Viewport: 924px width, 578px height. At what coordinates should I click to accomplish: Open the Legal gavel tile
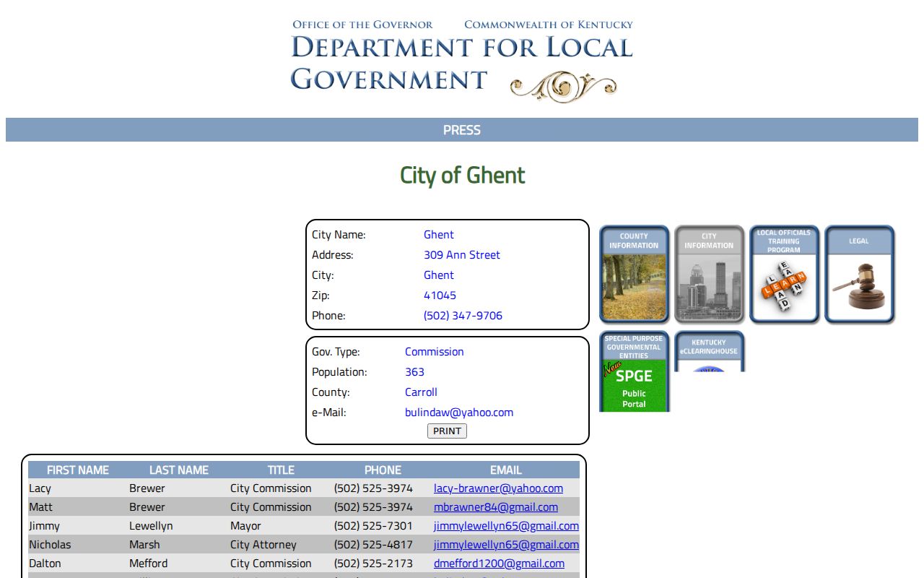859,274
